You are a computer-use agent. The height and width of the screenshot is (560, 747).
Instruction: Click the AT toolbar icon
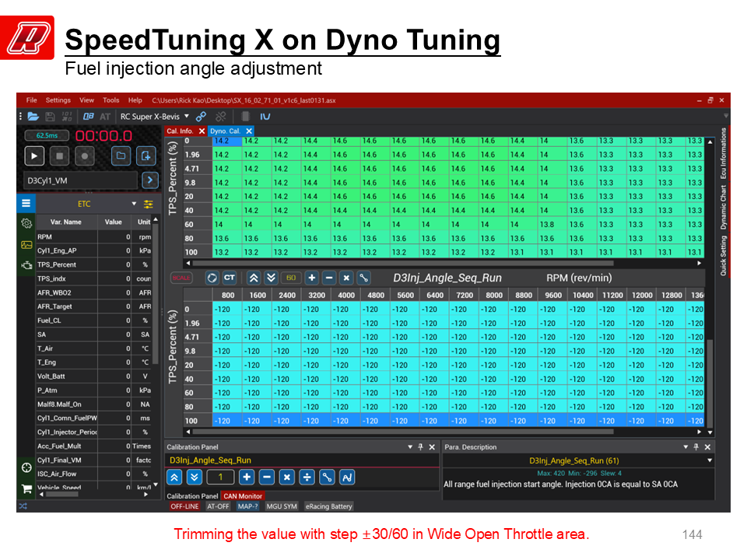(105, 116)
